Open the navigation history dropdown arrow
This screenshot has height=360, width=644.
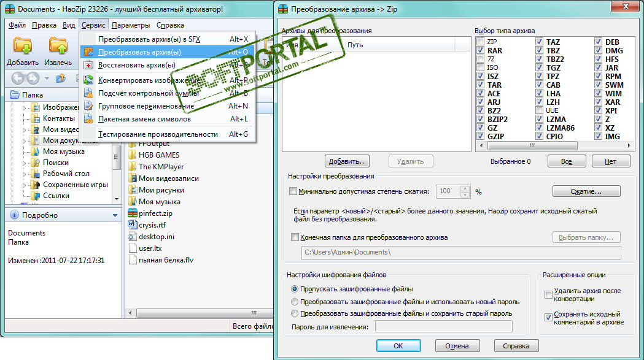coord(47,78)
